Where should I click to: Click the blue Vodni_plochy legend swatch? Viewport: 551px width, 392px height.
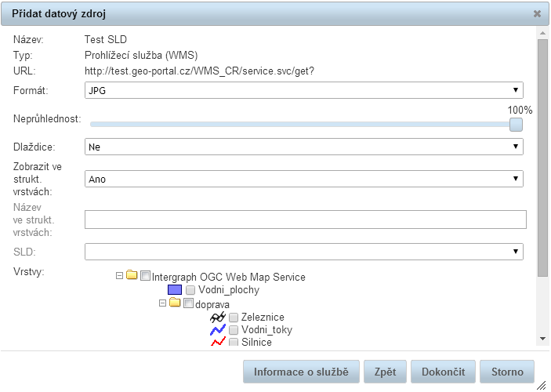[175, 290]
